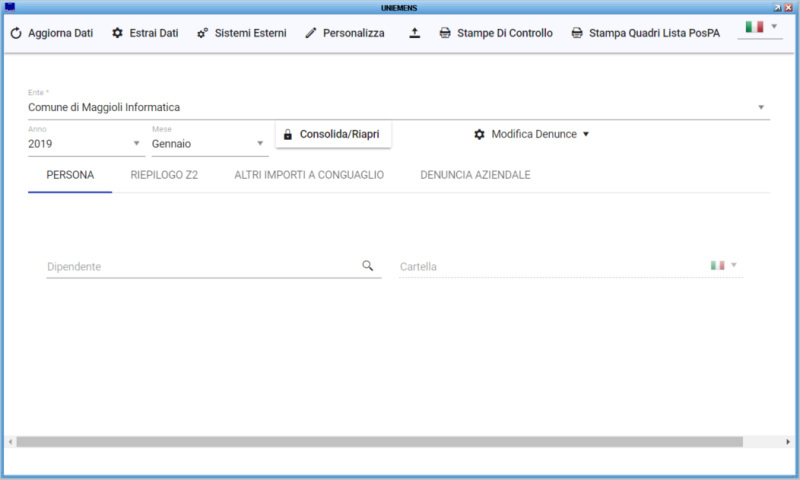Viewport: 800px width, 480px height.
Task: Click the Personalizza button label
Action: coord(354,33)
